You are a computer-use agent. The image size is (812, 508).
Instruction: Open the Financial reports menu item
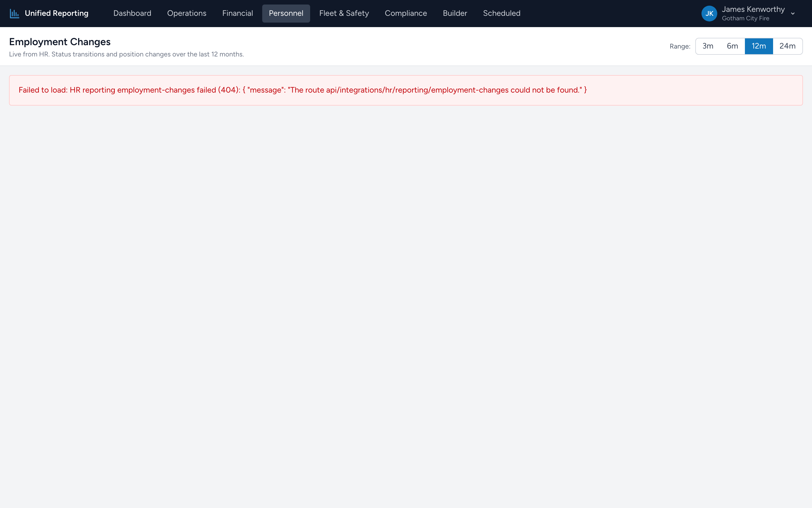click(x=238, y=14)
